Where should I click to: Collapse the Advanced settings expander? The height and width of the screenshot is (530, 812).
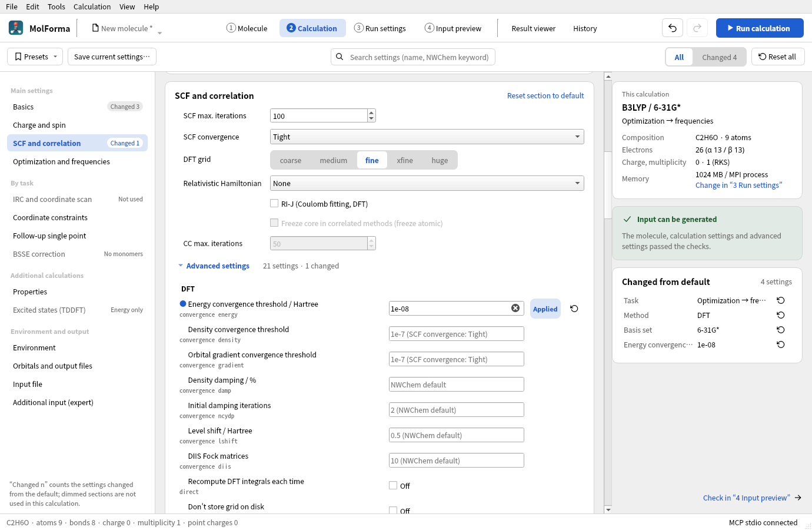(214, 266)
